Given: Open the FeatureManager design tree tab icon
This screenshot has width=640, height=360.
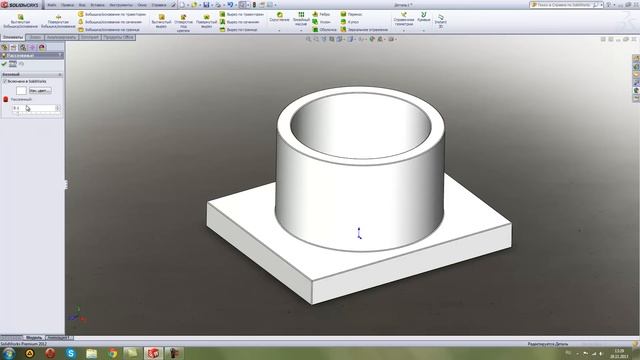Looking at the screenshot, I should pyautogui.click(x=4, y=47).
